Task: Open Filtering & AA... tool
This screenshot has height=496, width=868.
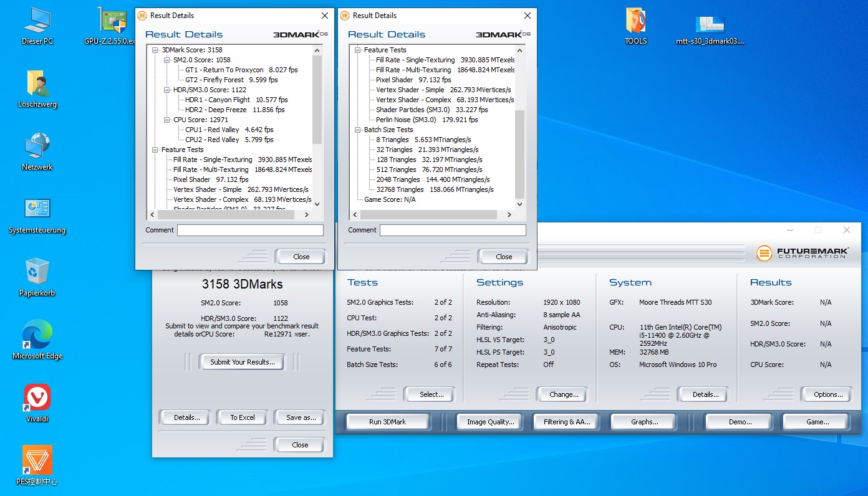Action: [x=567, y=422]
